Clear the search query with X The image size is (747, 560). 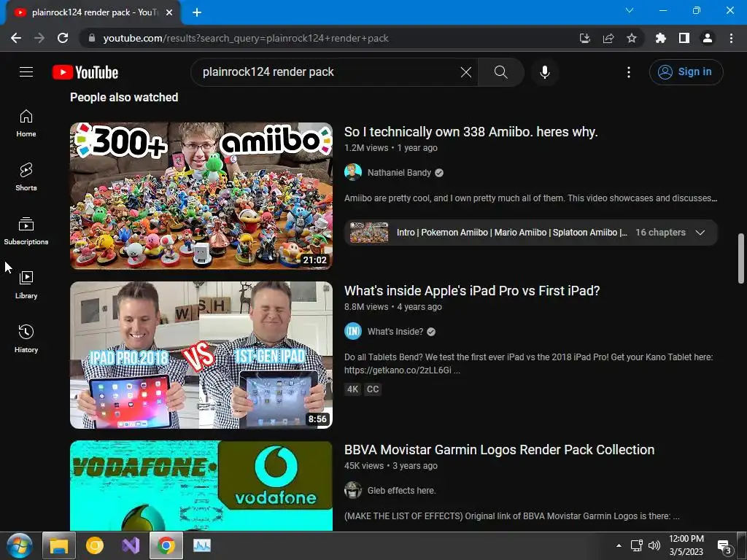coord(466,72)
